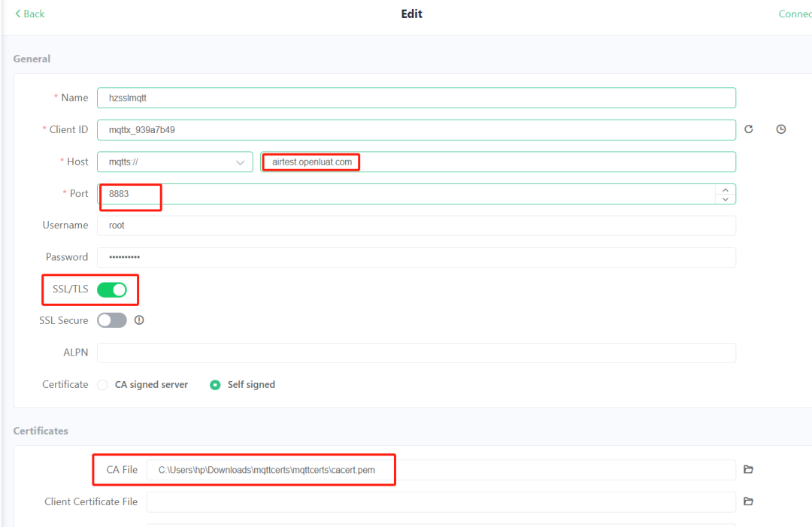This screenshot has width=812, height=527.
Task: Decrease port number with down arrow
Action: 726,199
